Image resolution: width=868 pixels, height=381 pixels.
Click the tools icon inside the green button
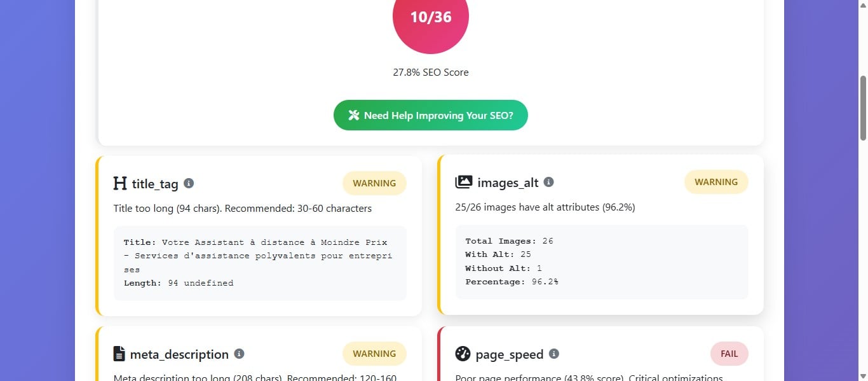pyautogui.click(x=354, y=115)
